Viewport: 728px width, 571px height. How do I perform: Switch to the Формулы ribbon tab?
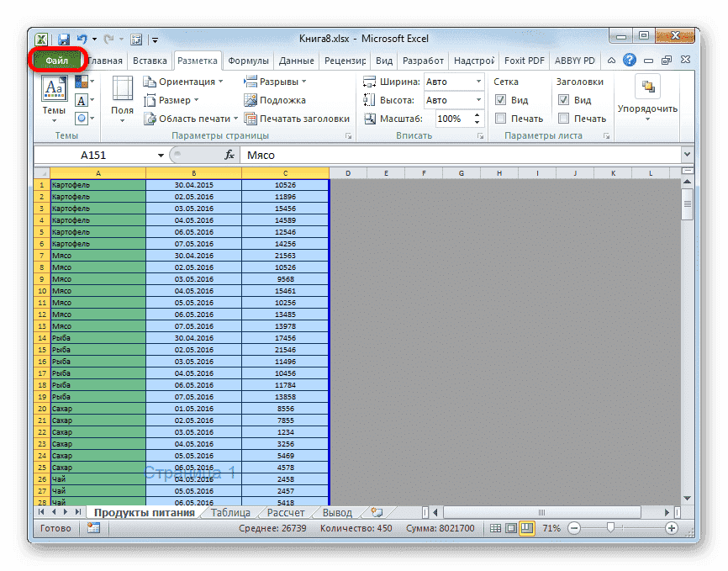(x=248, y=60)
